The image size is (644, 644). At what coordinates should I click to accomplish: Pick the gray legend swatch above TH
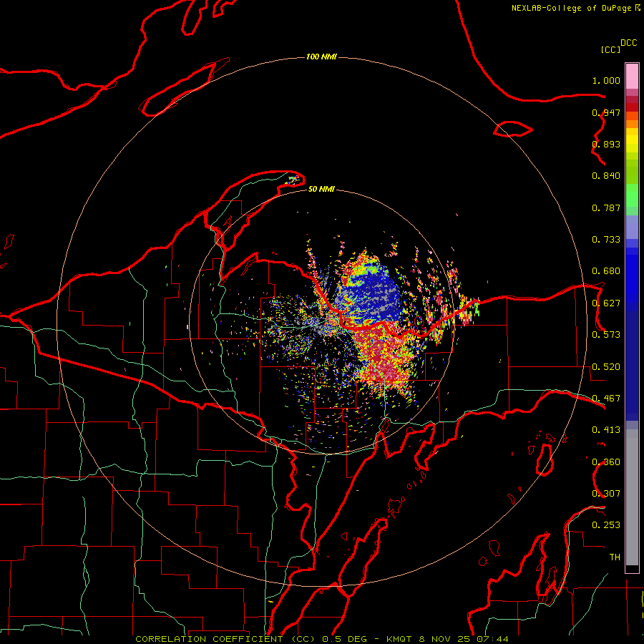click(x=632, y=501)
